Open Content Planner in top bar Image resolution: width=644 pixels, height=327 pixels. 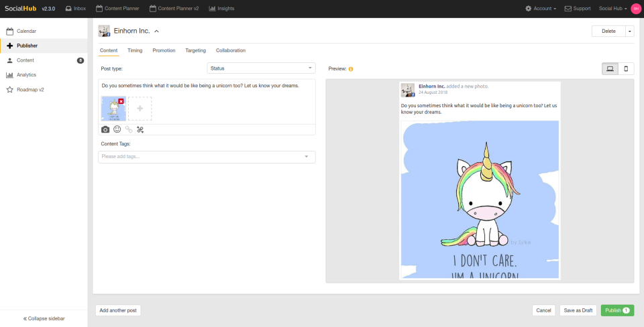click(117, 8)
